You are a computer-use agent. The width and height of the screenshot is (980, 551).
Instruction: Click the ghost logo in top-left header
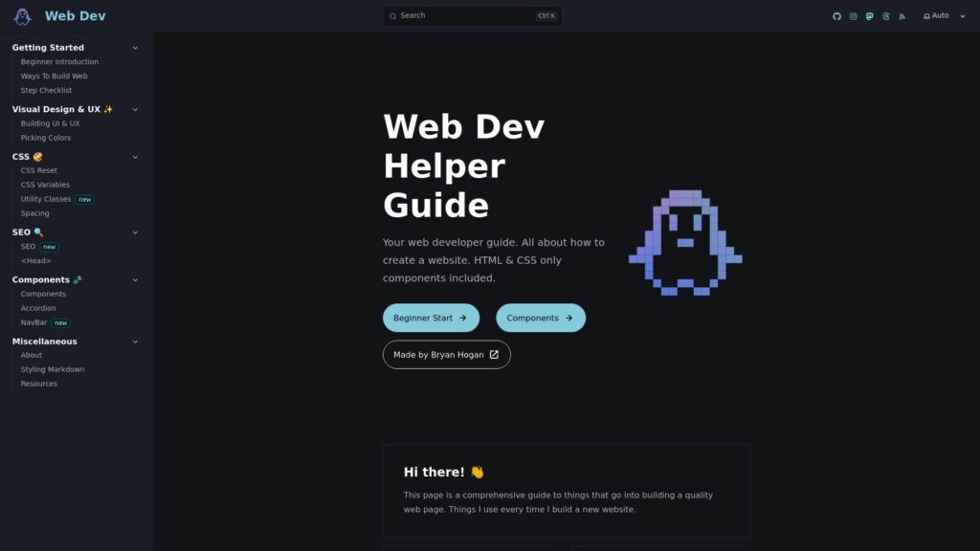pos(22,16)
